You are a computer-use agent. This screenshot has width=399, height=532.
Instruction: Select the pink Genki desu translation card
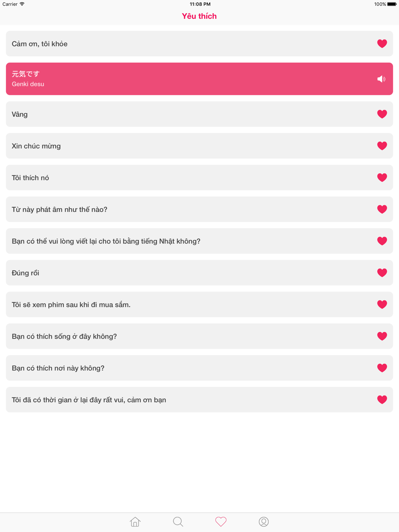point(199,79)
